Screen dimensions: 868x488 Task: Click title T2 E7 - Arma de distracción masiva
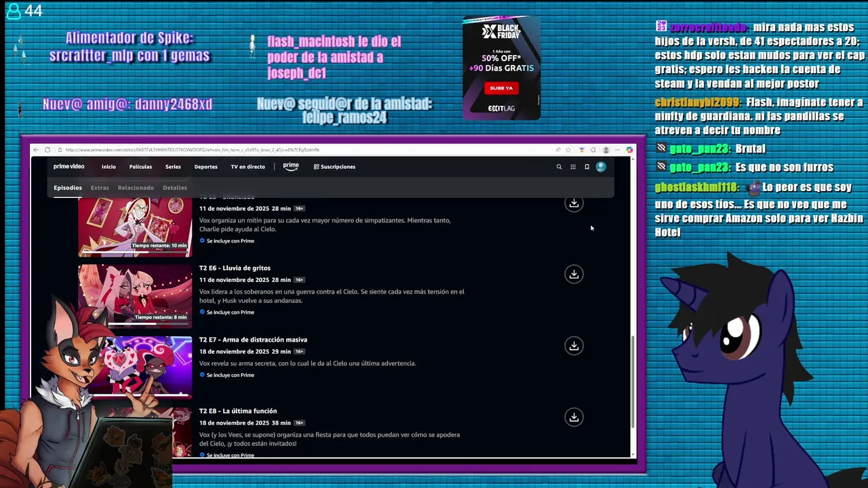(x=253, y=340)
